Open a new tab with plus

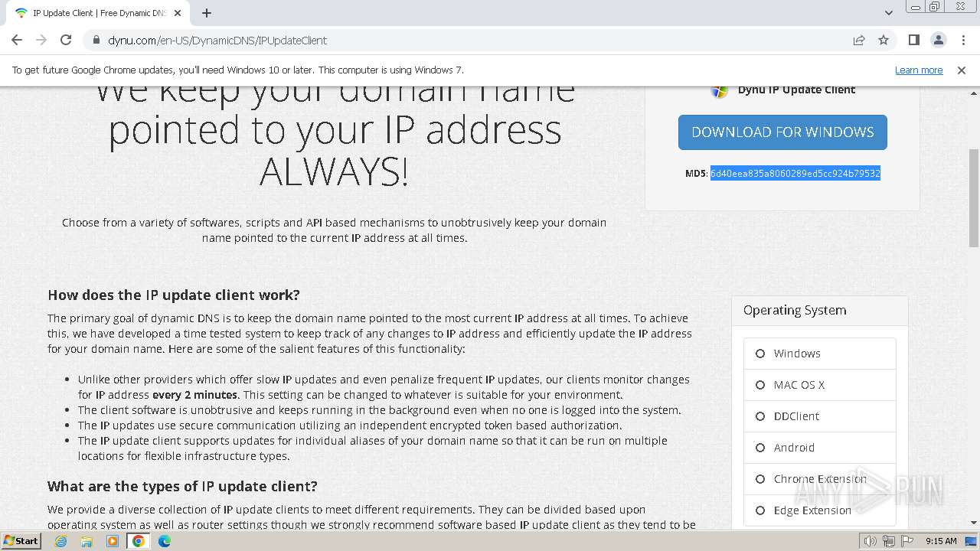(207, 13)
